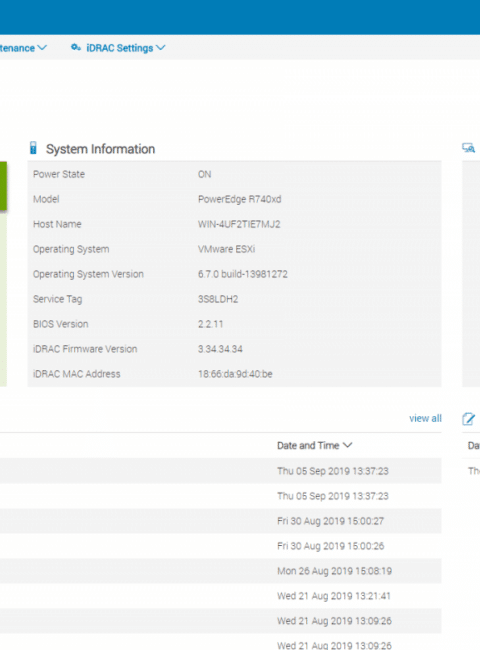The width and height of the screenshot is (480, 650).
Task: Select BIOS version 2.2.11
Action: coord(211,324)
